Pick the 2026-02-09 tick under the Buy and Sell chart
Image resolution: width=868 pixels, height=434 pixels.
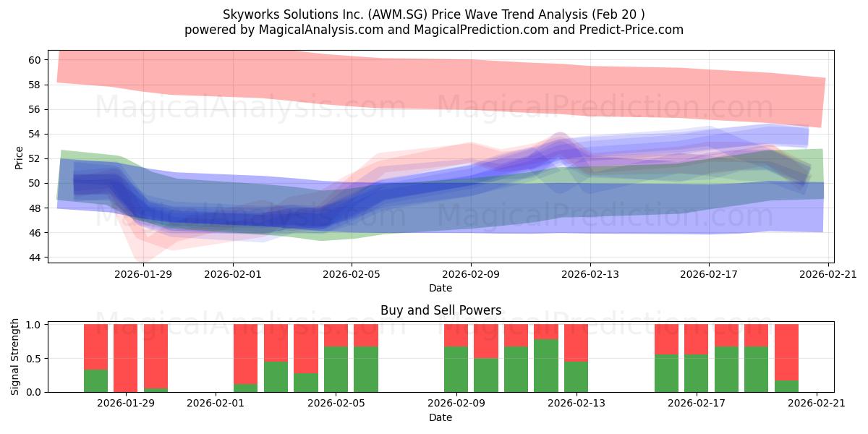click(x=456, y=404)
